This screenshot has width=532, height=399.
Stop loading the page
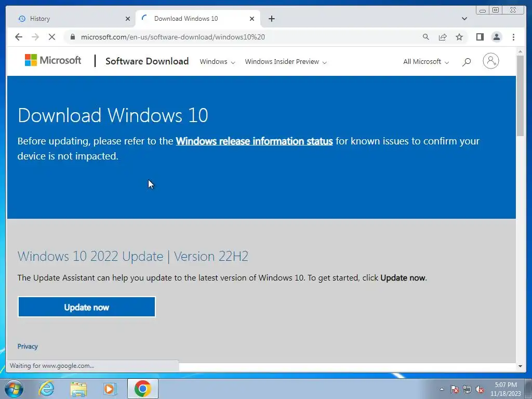[x=52, y=37]
